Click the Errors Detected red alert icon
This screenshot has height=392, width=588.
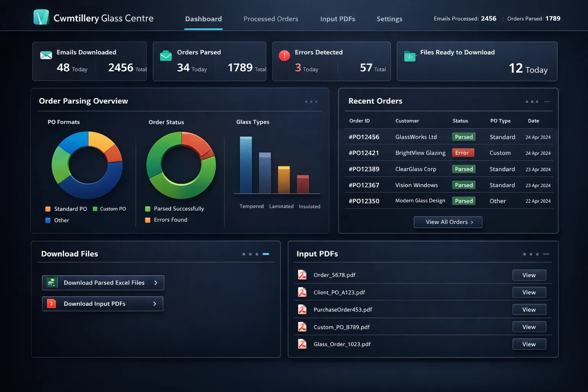click(x=284, y=56)
